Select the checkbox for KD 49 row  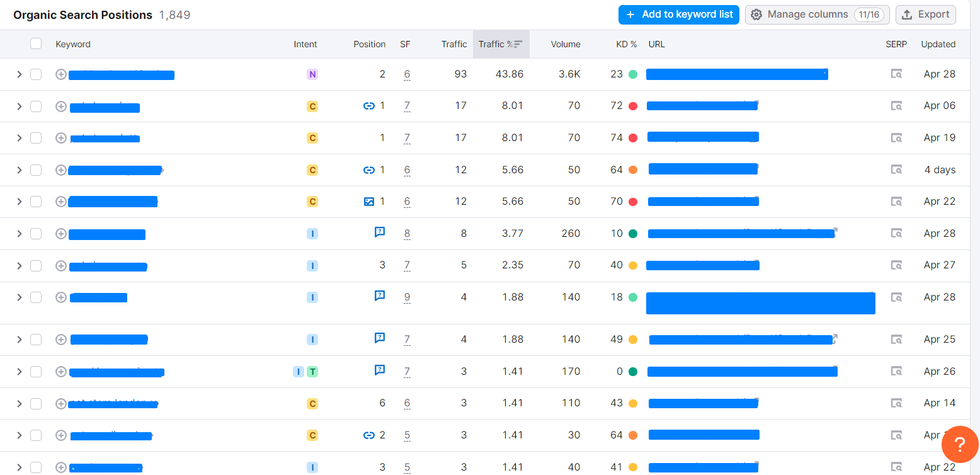tap(36, 340)
